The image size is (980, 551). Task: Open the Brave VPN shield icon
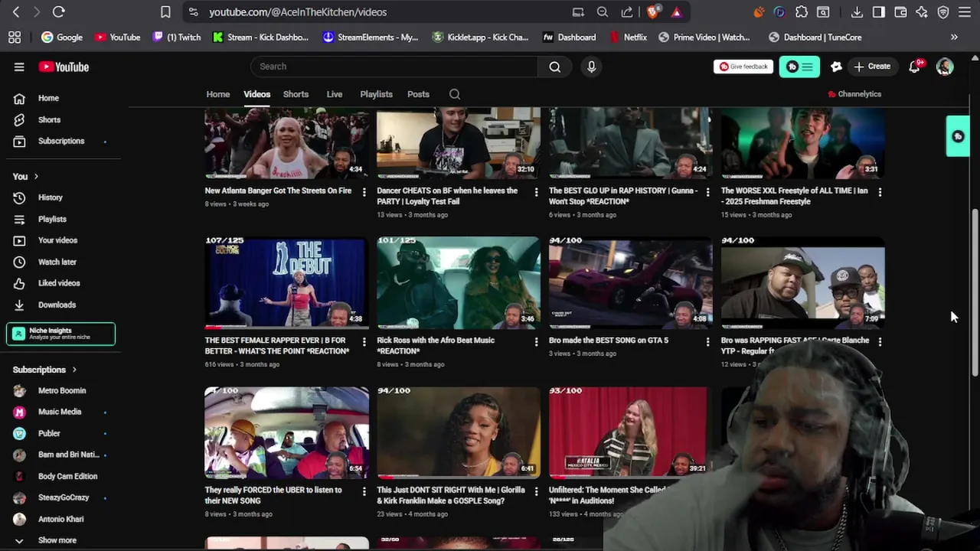tap(943, 11)
